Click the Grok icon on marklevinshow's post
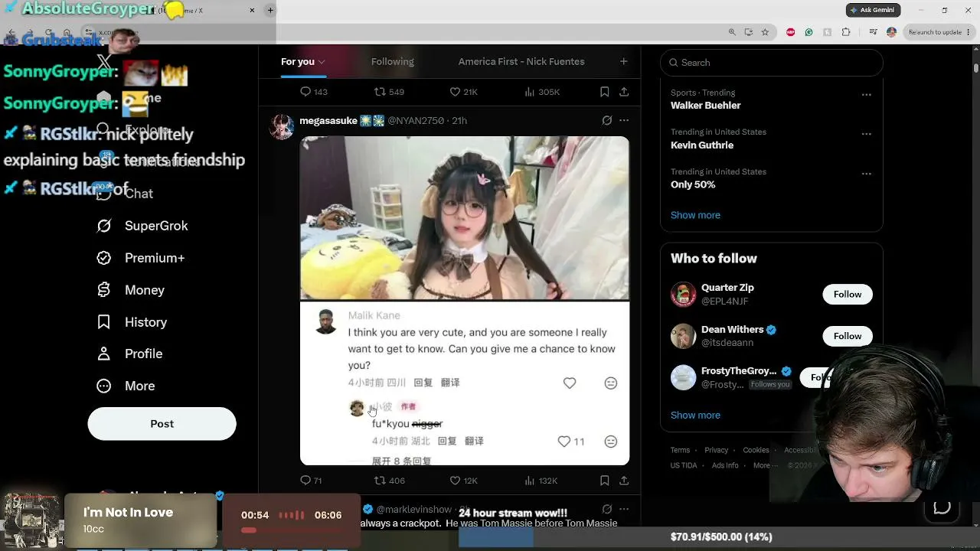The height and width of the screenshot is (551, 980). (x=607, y=509)
